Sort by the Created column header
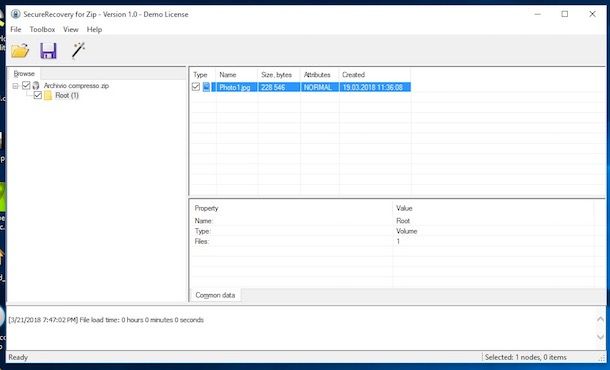Image resolution: width=610 pixels, height=370 pixels. coord(375,75)
